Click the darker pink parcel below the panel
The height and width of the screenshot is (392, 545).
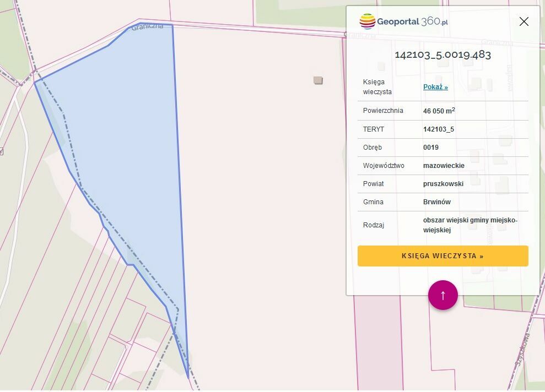pos(378,341)
